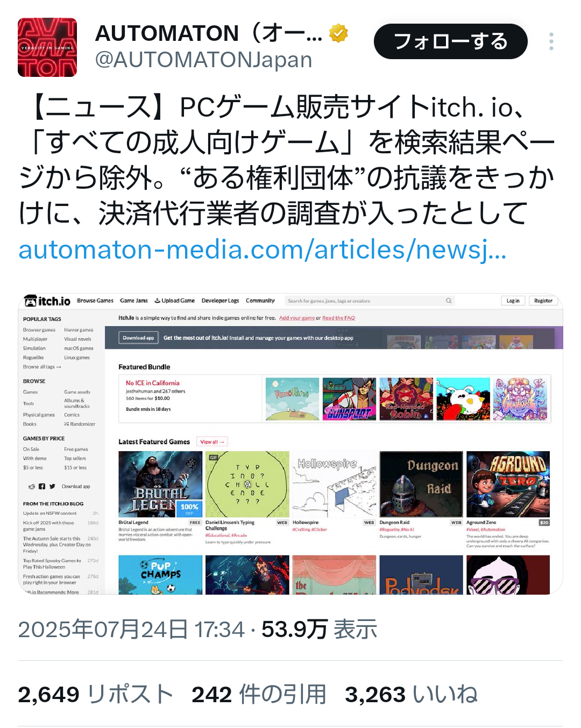This screenshot has width=581, height=728.
Task: Click the search magnifier icon
Action: [x=449, y=301]
